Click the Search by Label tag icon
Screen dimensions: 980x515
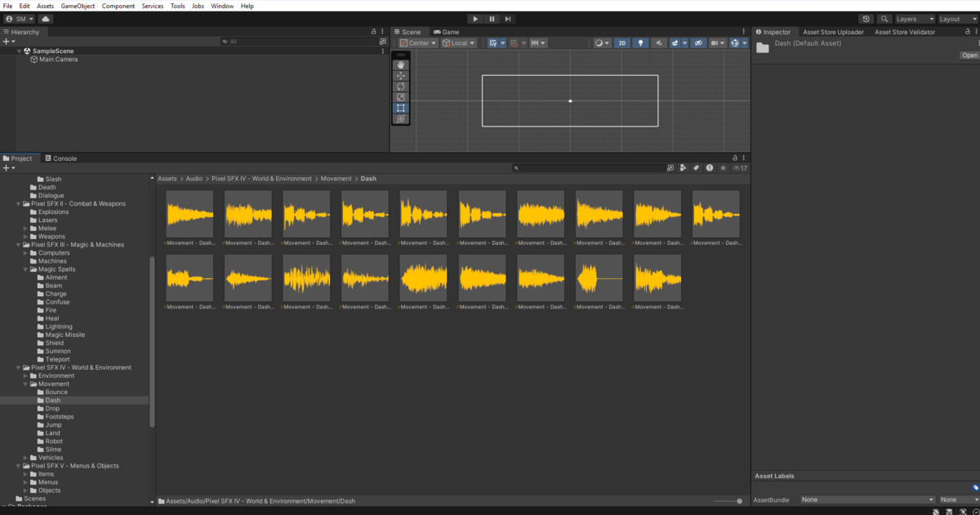click(697, 168)
